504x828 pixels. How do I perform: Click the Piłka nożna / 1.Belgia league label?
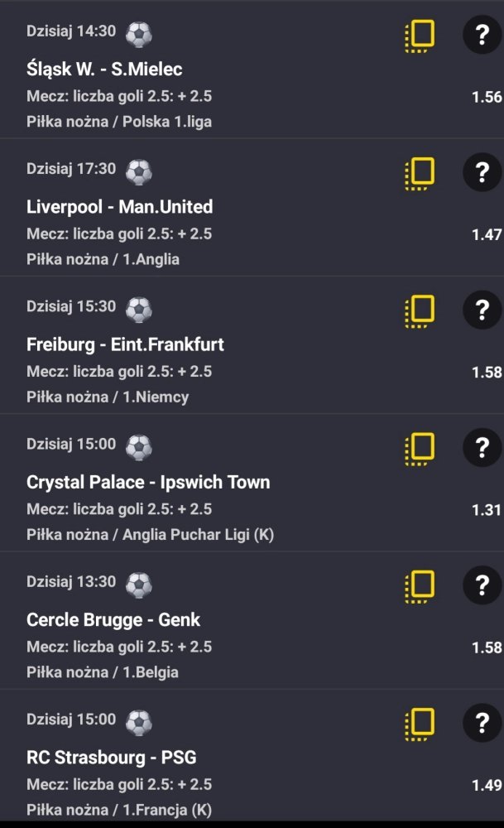tap(103, 672)
